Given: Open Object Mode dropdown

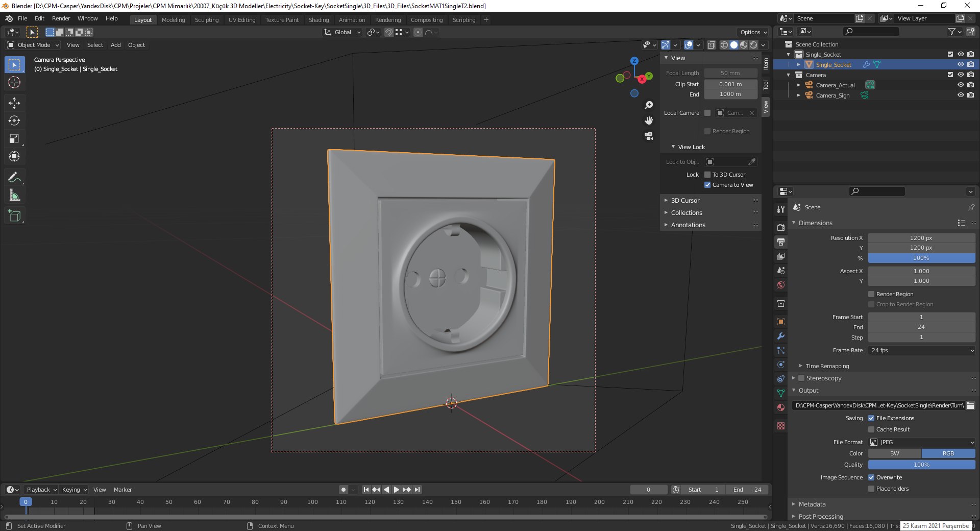Looking at the screenshot, I should coord(33,45).
